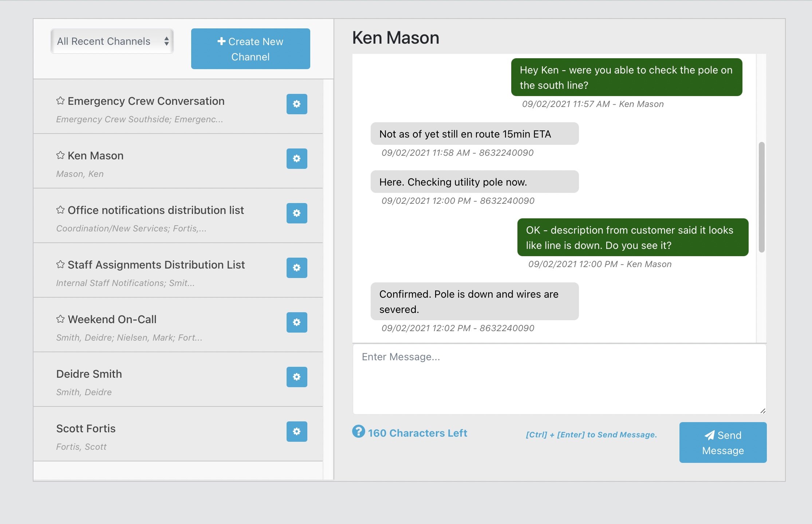Screen dimensions: 812x524
Task: Open Weekend On-Call channel settings gear
Action: 297,322
